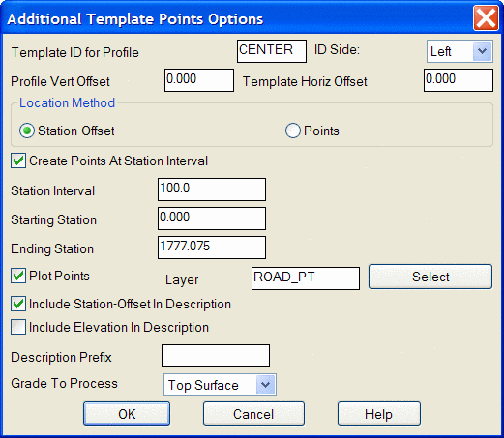Choose the Points location method
The width and height of the screenshot is (504, 438).
point(293,131)
